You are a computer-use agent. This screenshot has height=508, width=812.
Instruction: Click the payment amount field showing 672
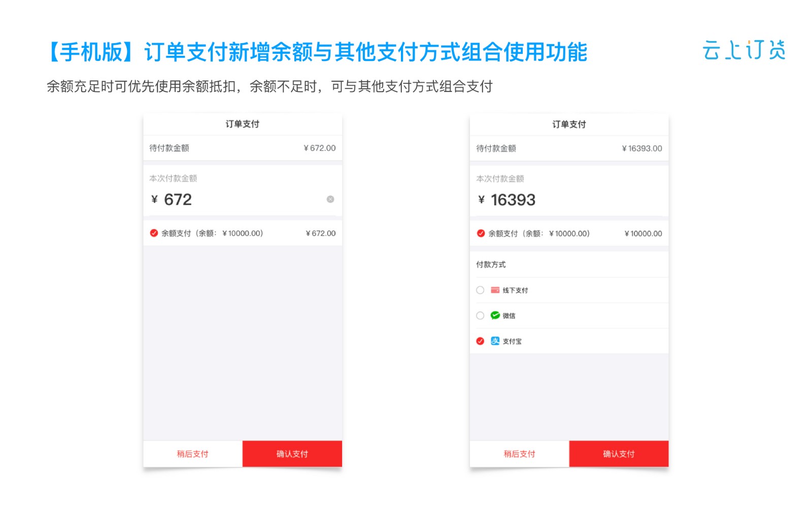coord(243,199)
